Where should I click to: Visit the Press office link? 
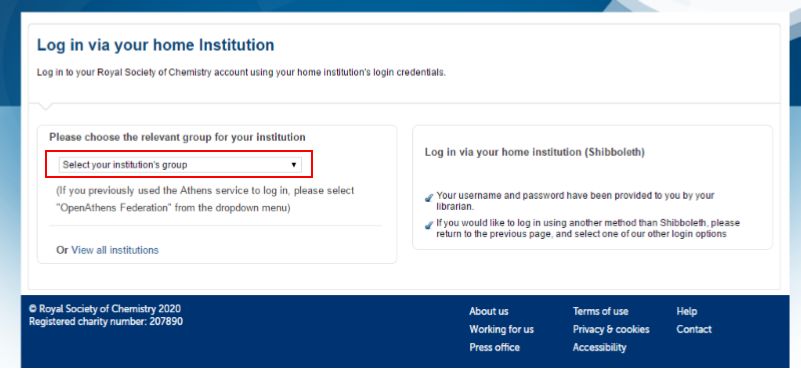(494, 347)
